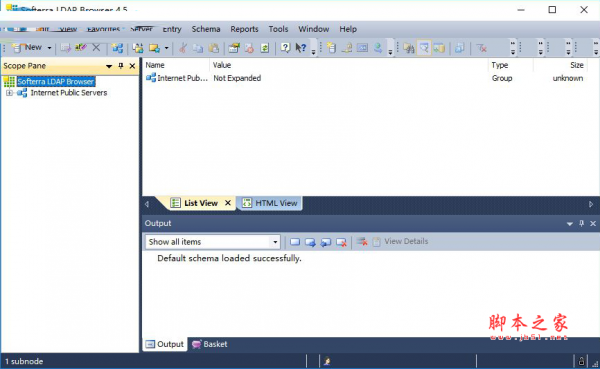Open the Entry menu
The image size is (600, 369).
[172, 29]
